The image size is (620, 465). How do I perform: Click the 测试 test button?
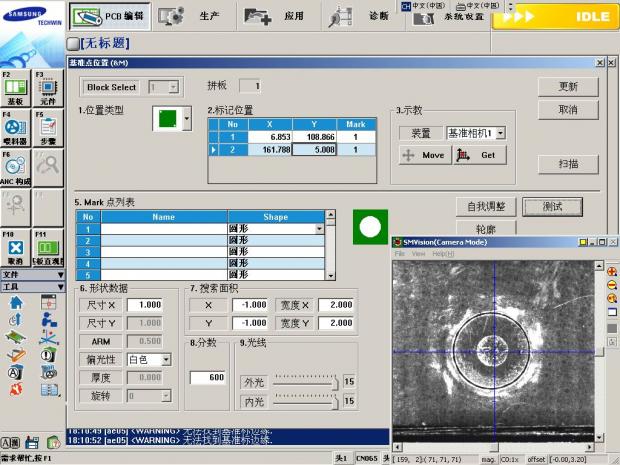552,206
